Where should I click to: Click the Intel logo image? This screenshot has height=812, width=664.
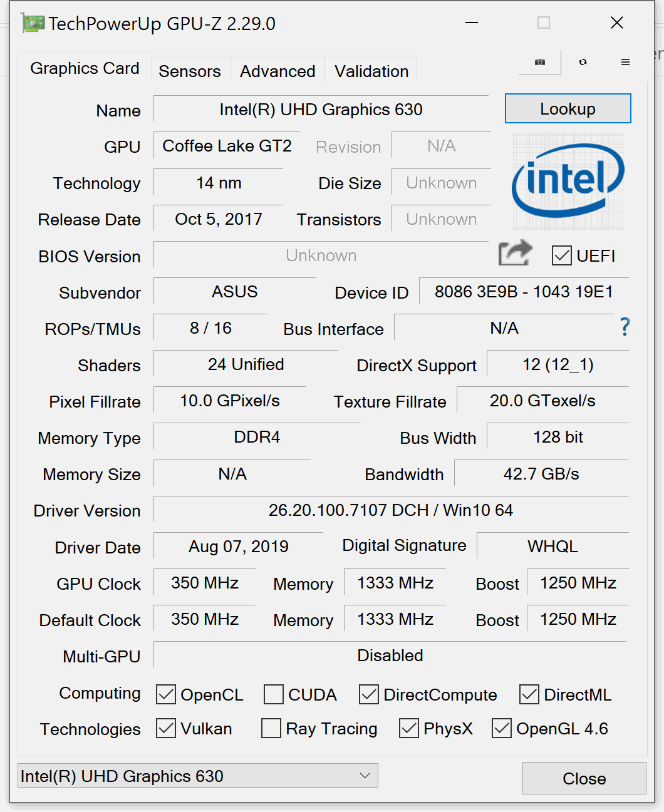pos(568,181)
